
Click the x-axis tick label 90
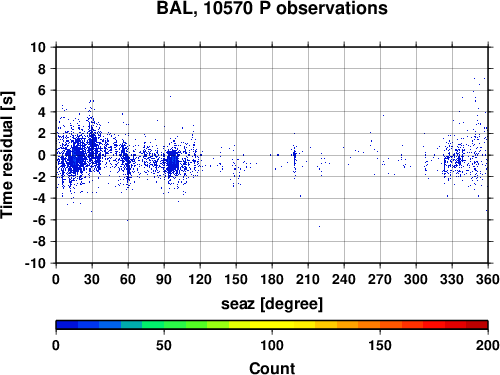coord(164,279)
